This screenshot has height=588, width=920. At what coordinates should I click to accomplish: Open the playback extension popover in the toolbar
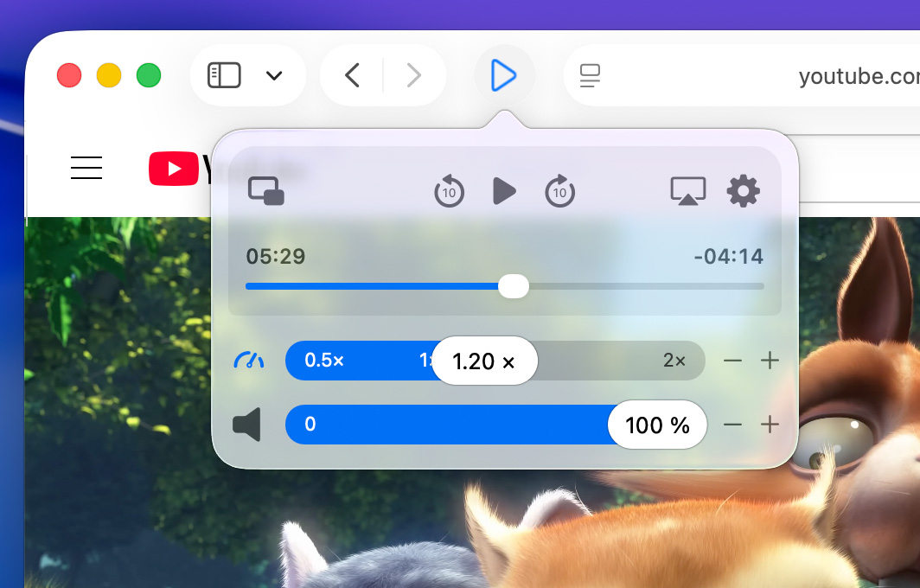tap(504, 75)
